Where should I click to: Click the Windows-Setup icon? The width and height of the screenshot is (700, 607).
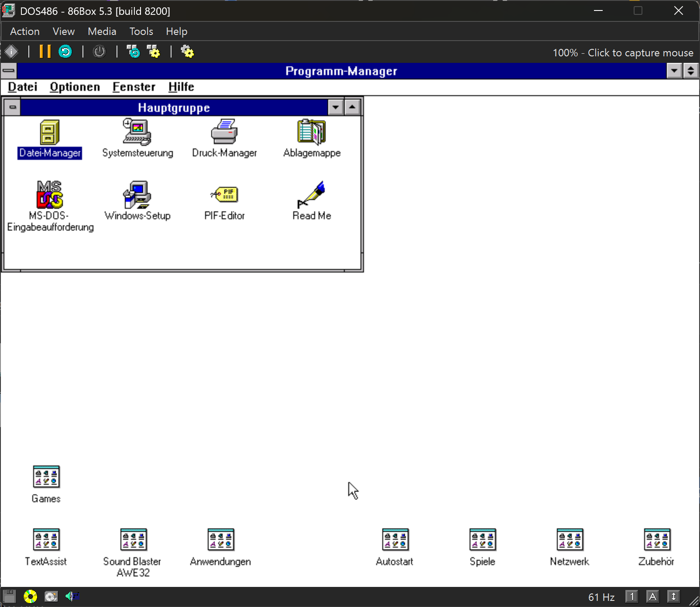click(x=137, y=195)
